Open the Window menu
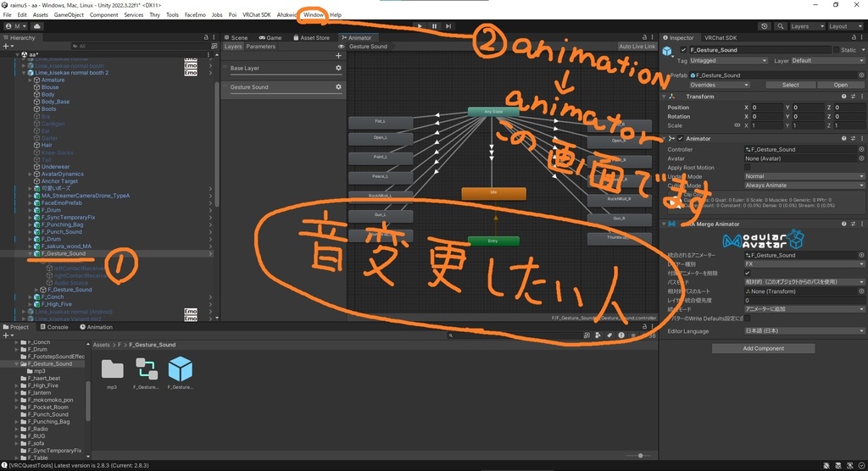This screenshot has width=868, height=471. click(314, 15)
